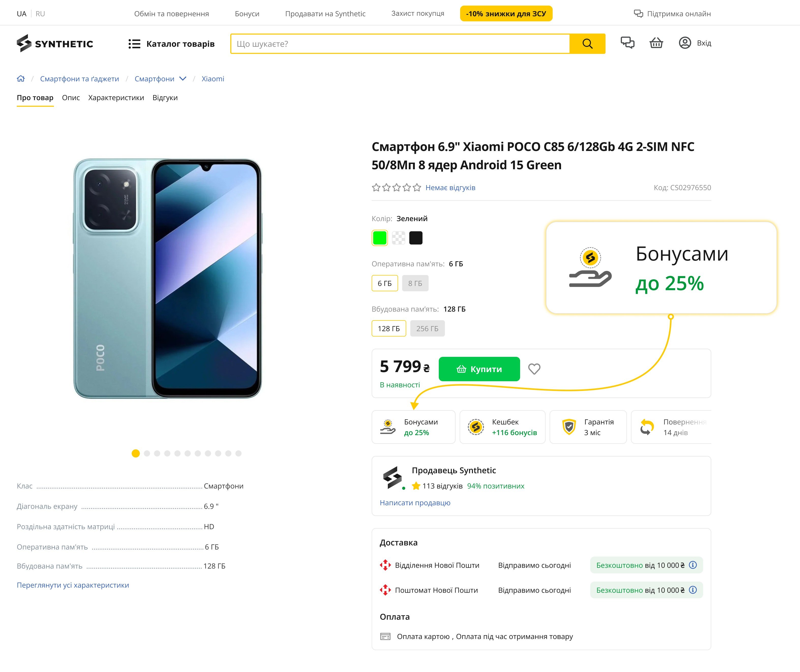Expand the Смартфони breadcrumb dropdown
The width and height of the screenshot is (800, 672).
click(x=183, y=79)
